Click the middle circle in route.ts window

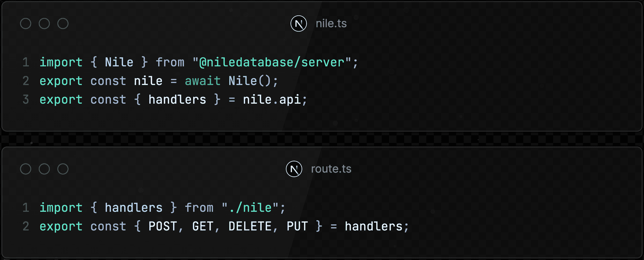pos(44,169)
